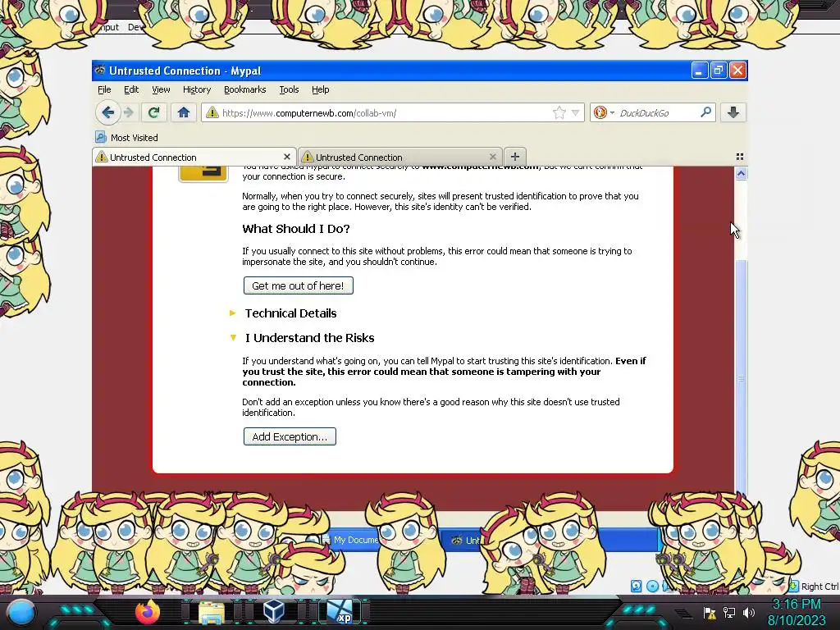Screen dimensions: 840x630
Task: Click the vertical scrollbar thumb
Action: [x=741, y=377]
